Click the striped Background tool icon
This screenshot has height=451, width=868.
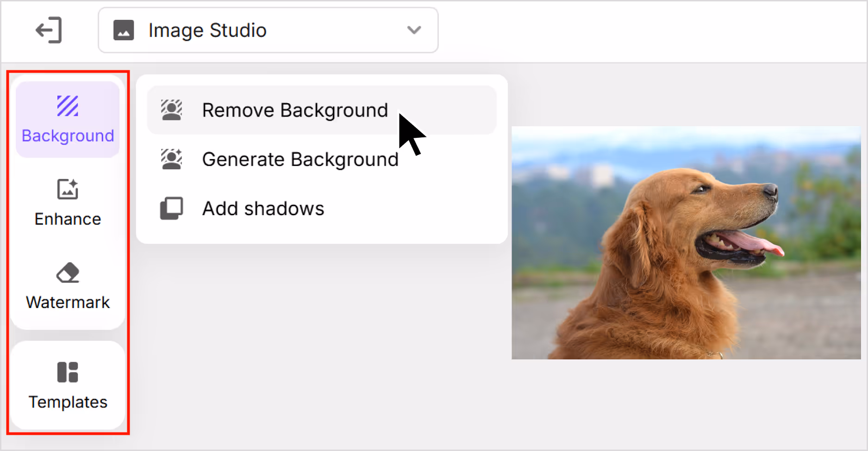[x=68, y=106]
